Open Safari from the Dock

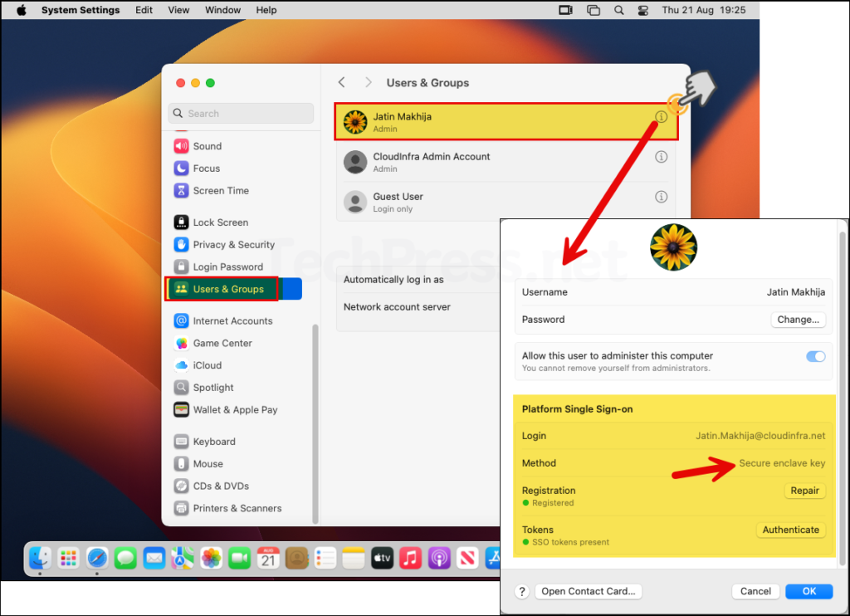click(97, 558)
